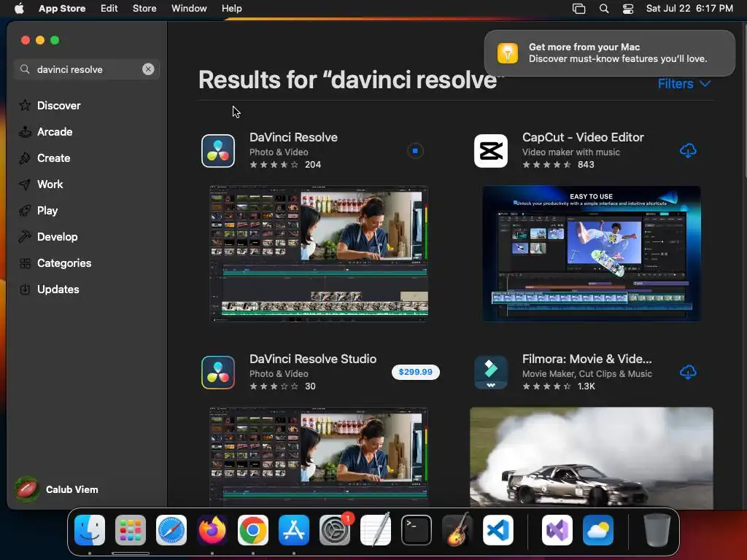
Task: Download Filmora using its cloud icon
Action: (688, 372)
